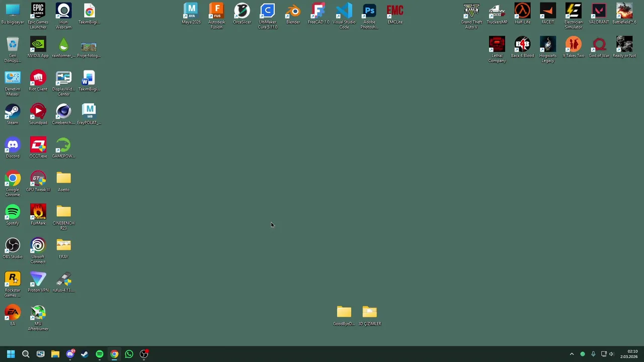Open the Discord desktop shortcut
Viewport: 644px width, 362px height.
point(13,147)
